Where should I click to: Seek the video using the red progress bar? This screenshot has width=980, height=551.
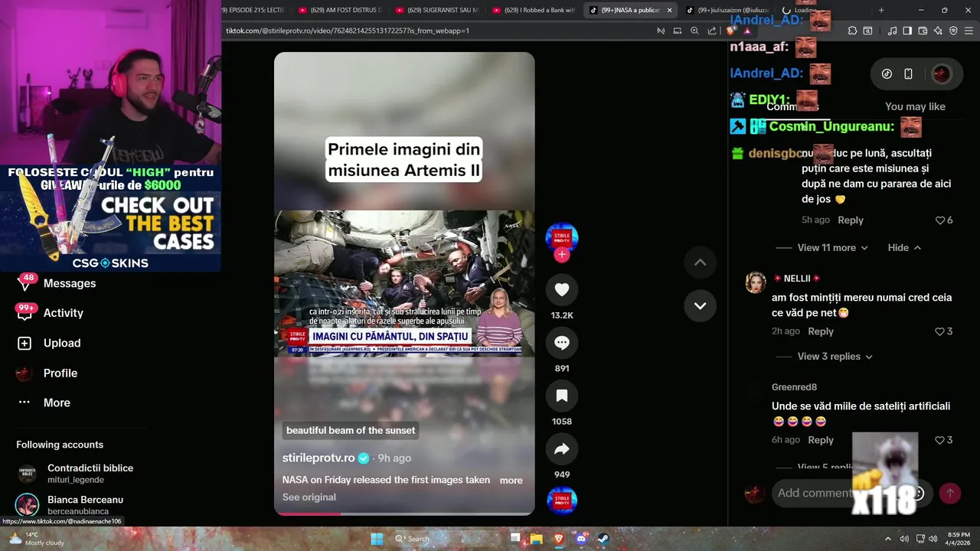click(x=404, y=514)
